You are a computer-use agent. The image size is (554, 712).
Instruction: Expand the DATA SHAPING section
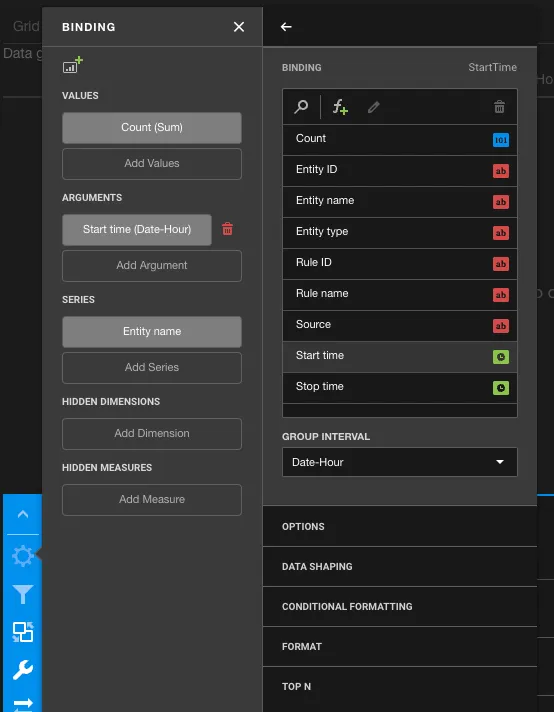(x=400, y=566)
